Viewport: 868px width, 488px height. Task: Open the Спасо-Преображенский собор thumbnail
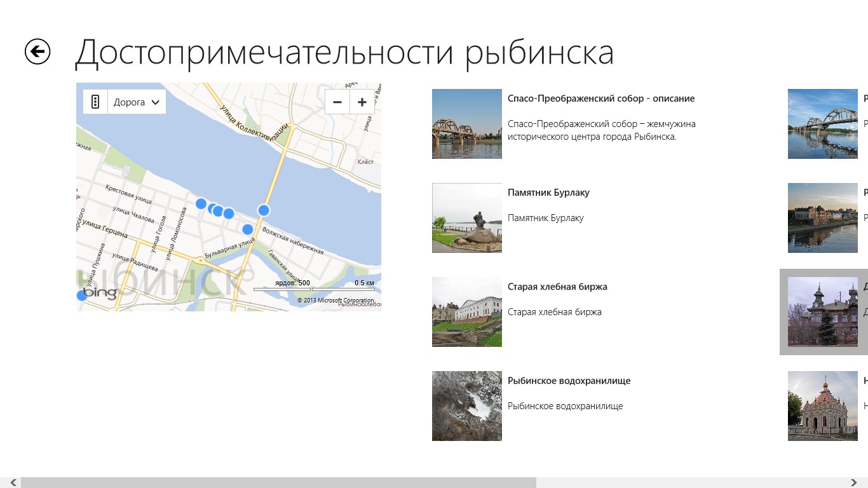coord(467,124)
